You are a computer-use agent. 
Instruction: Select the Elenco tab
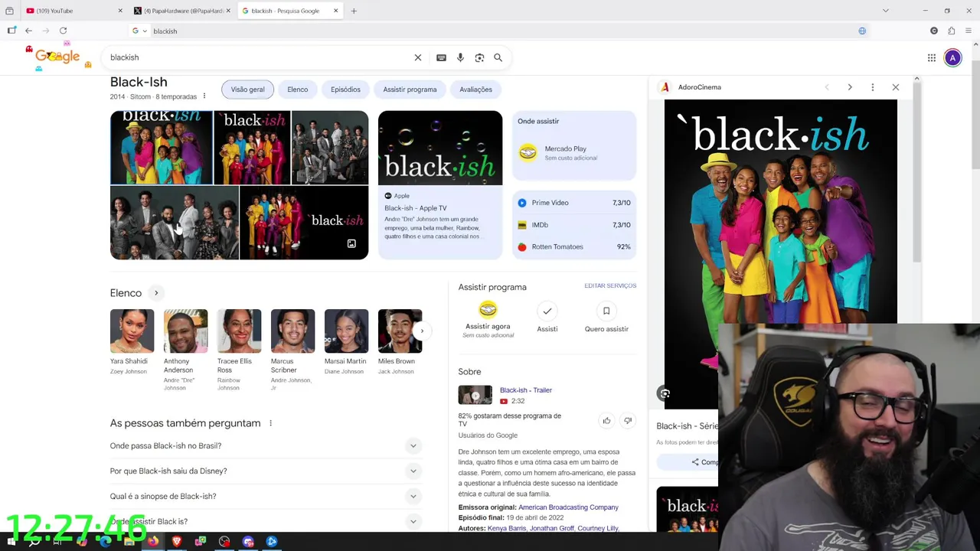298,90
